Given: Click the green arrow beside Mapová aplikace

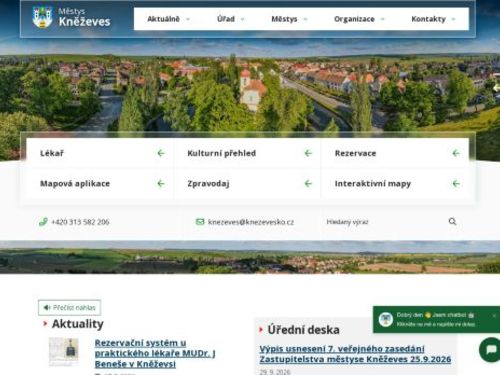Looking at the screenshot, I should point(161,184).
